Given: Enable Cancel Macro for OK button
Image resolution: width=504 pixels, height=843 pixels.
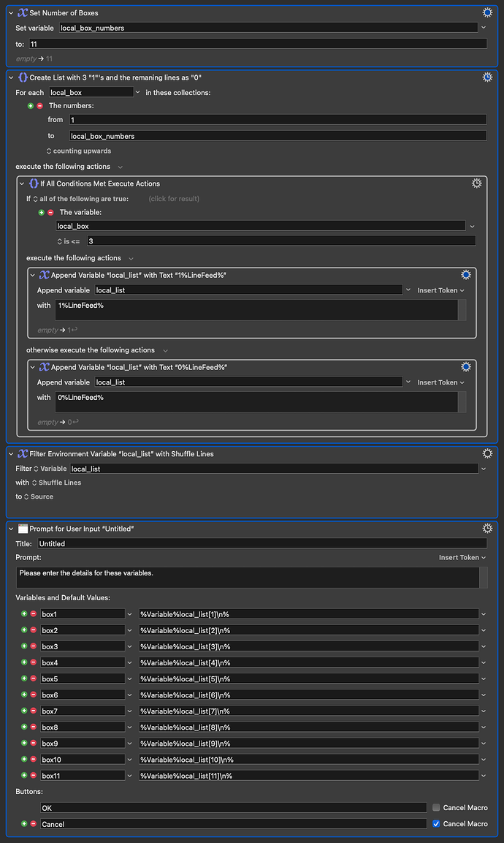Looking at the screenshot, I should pyautogui.click(x=436, y=808).
